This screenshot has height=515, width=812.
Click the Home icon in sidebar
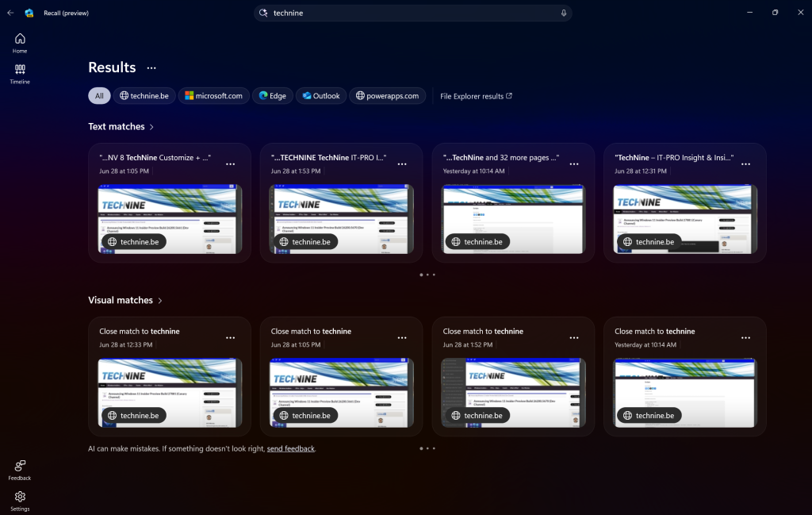[x=20, y=39]
